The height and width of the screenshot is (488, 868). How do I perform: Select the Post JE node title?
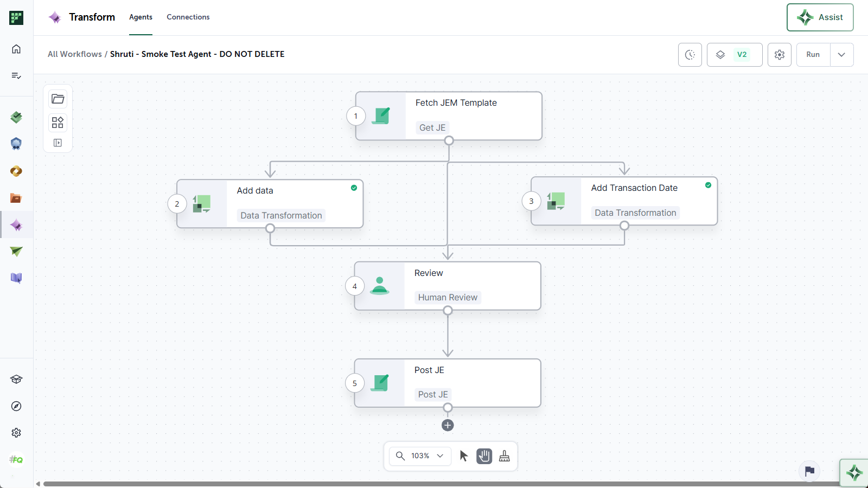[x=429, y=370]
